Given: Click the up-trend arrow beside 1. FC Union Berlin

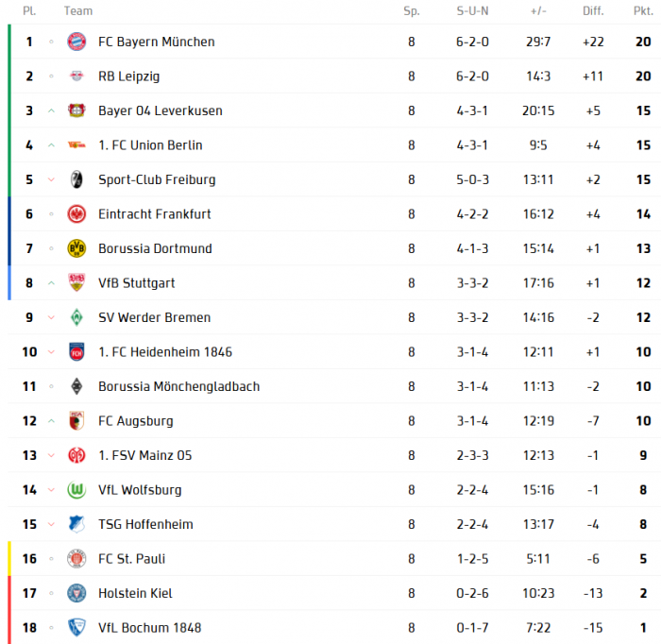Looking at the screenshot, I should tap(51, 145).
